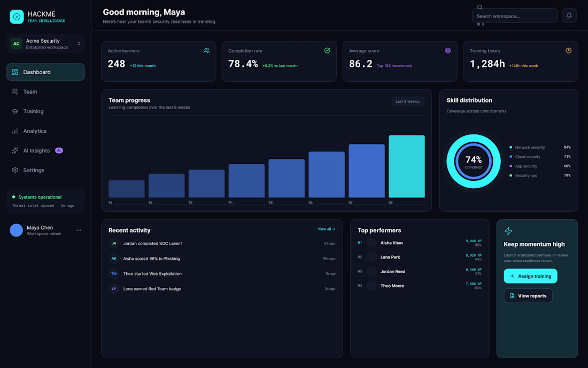Select 'Aisha scored 96% in Phishing' activity
Screen dimensions: 588x368
pyautogui.click(x=222, y=258)
